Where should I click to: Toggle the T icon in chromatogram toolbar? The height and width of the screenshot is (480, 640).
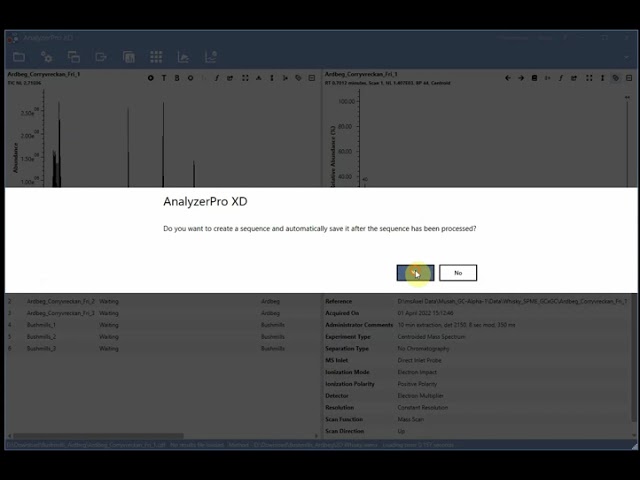(x=164, y=78)
